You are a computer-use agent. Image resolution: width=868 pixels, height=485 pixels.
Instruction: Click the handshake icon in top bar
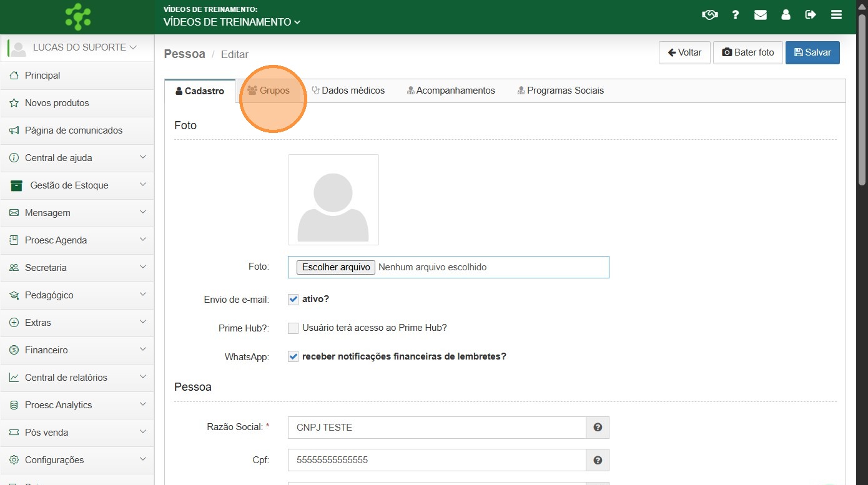(x=709, y=15)
